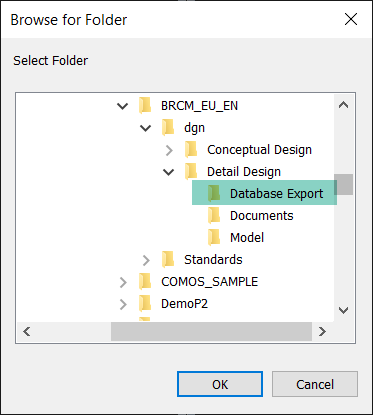Image resolution: width=373 pixels, height=415 pixels.
Task: Collapse the Detail Design chevron
Action: click(x=168, y=172)
